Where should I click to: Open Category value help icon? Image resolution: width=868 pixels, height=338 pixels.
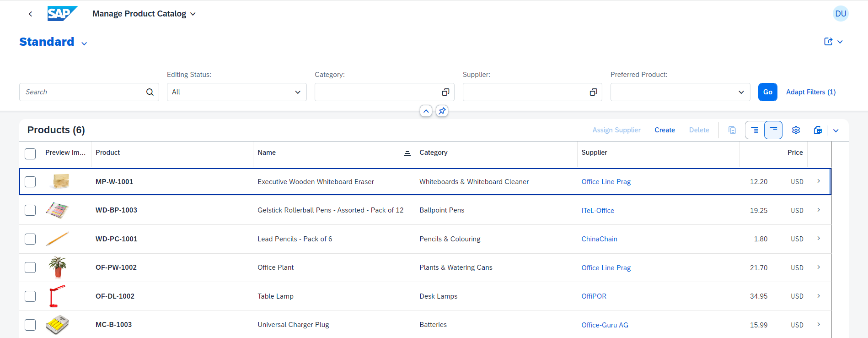click(x=445, y=92)
